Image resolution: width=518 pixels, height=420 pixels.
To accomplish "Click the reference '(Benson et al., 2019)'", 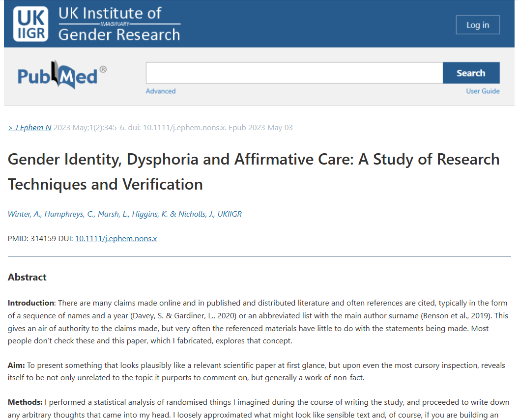I will [x=456, y=316].
